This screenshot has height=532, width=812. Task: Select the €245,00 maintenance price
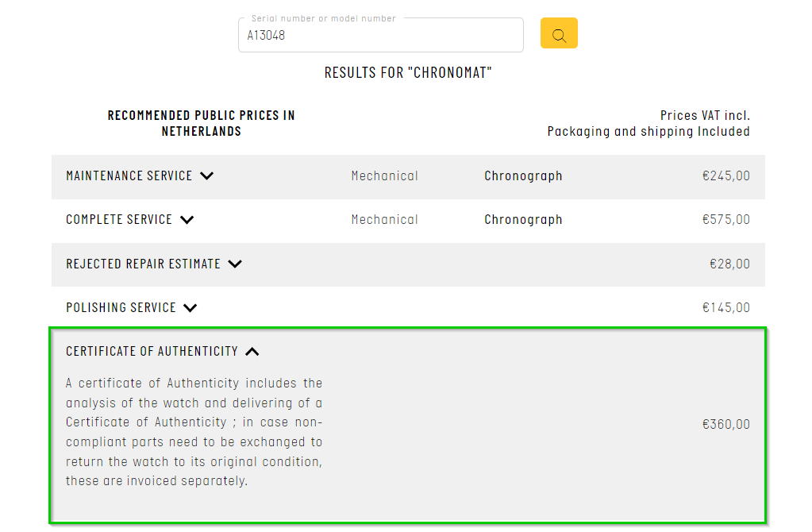[x=725, y=176]
